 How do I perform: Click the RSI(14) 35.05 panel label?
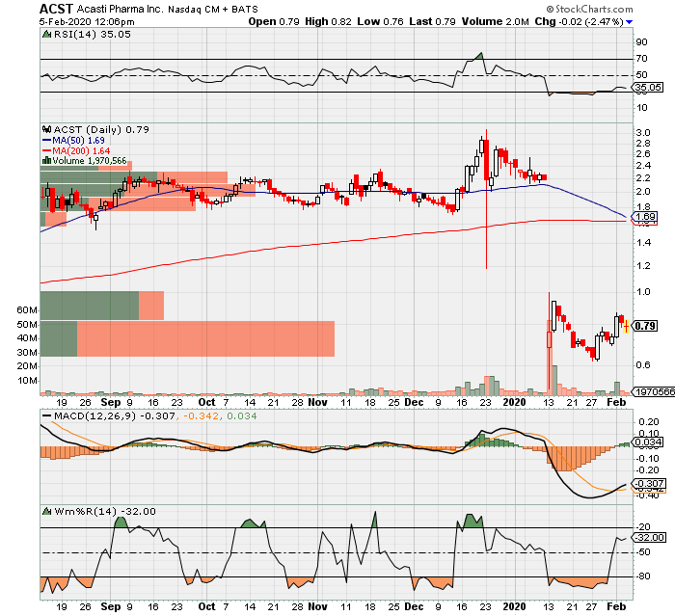click(x=92, y=35)
